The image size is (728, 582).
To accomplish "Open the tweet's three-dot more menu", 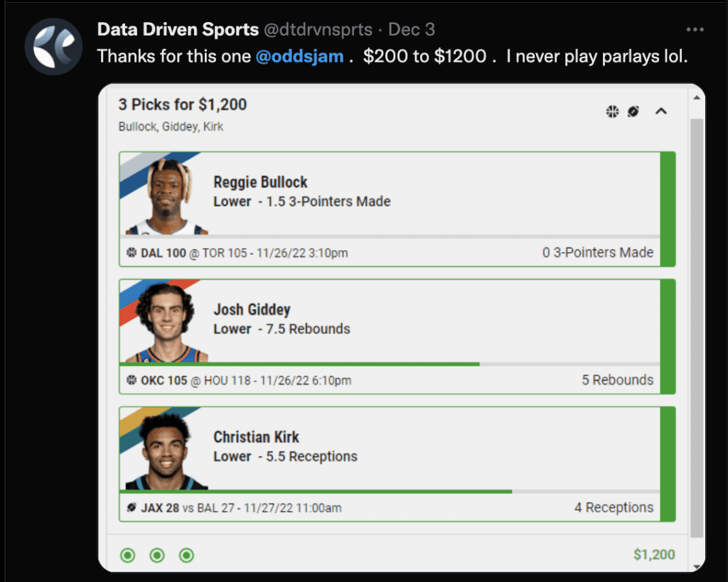I will [695, 30].
